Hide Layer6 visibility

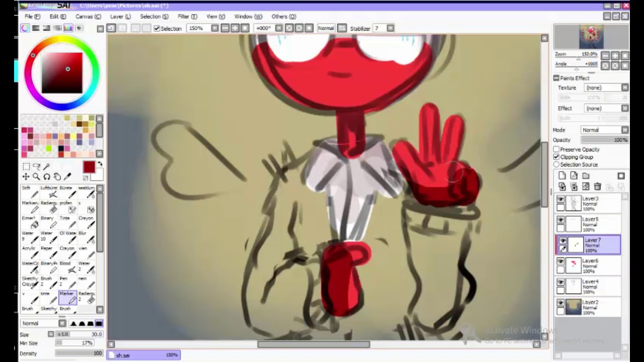(x=560, y=261)
